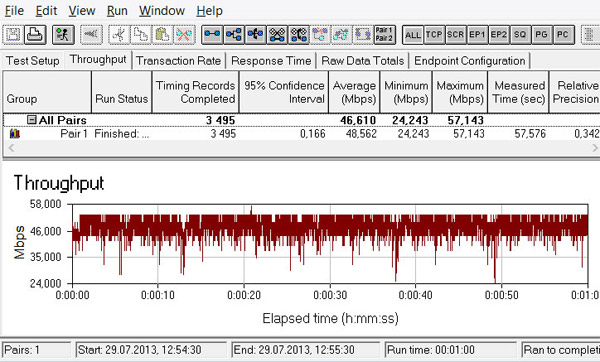
Task: Click the right arrow of the horizontal scrollbar
Action: click(595, 148)
